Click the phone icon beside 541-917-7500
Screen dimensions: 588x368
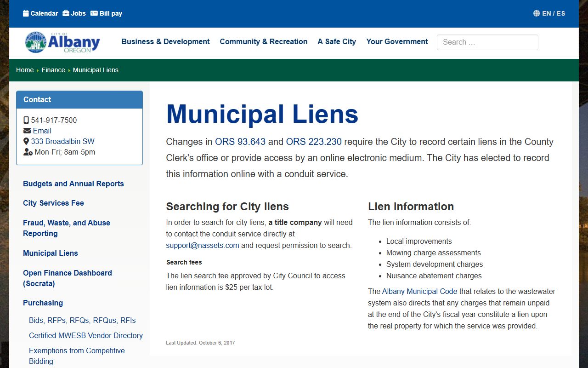[26, 120]
